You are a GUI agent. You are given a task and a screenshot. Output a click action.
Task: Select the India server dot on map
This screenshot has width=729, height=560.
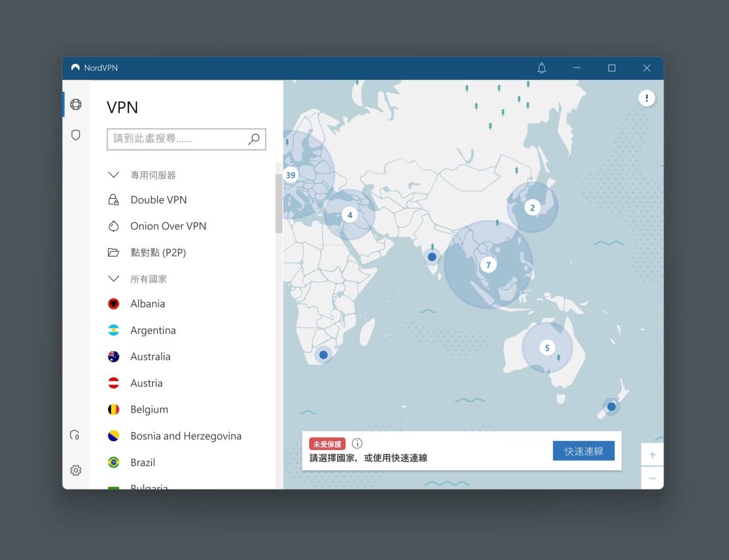[x=432, y=257]
